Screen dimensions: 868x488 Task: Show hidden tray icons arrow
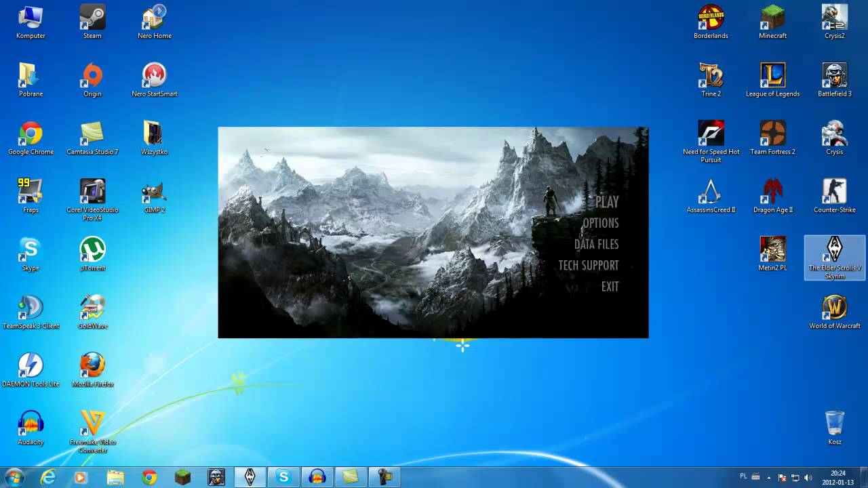769,478
